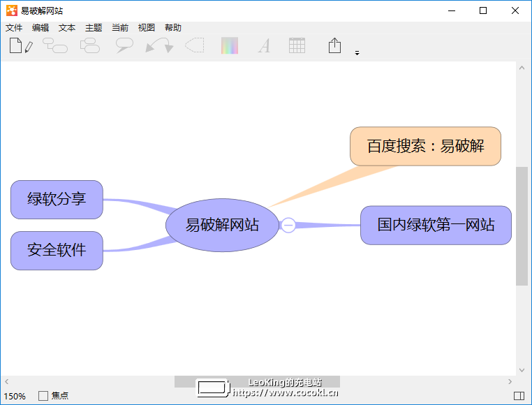Select the orange callout 百度搜索：易破解
This screenshot has height=405, width=532.
click(425, 147)
